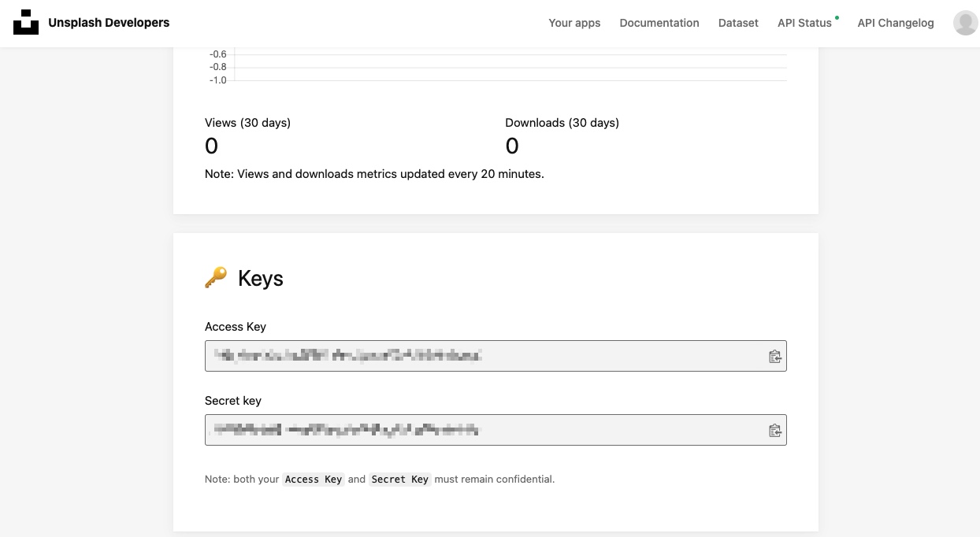Viewport: 980px width, 537px height.
Task: Click the Downloads (30 days) label
Action: 562,123
